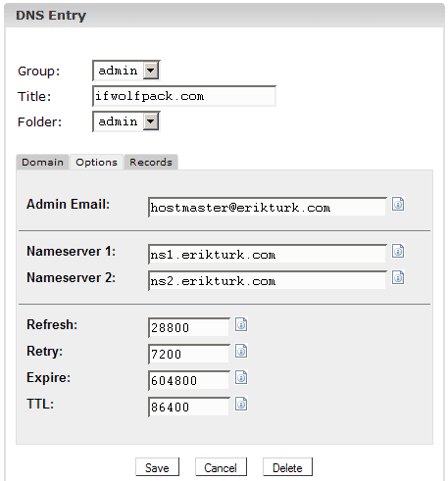
Task: Open the help icon beside Nameserver 2
Action: point(398,277)
